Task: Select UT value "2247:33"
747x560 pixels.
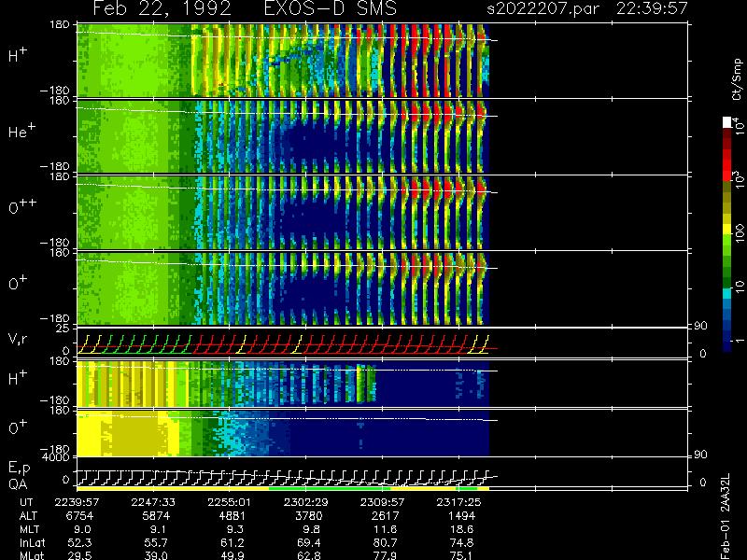Action: coord(153,502)
